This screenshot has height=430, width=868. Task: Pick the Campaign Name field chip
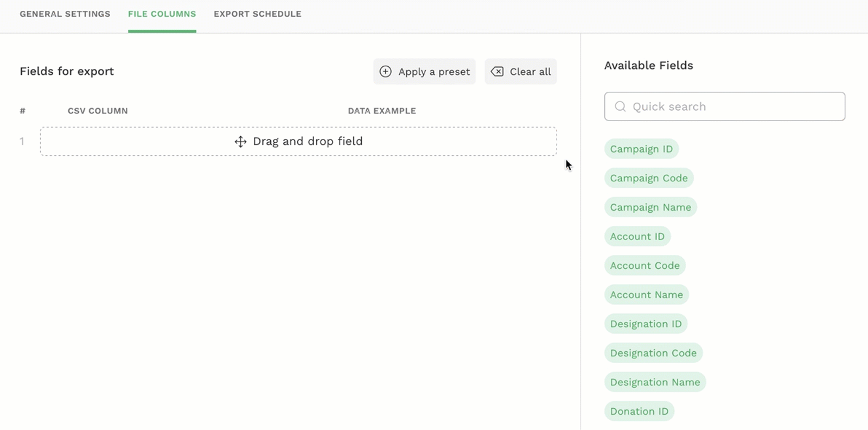point(650,207)
